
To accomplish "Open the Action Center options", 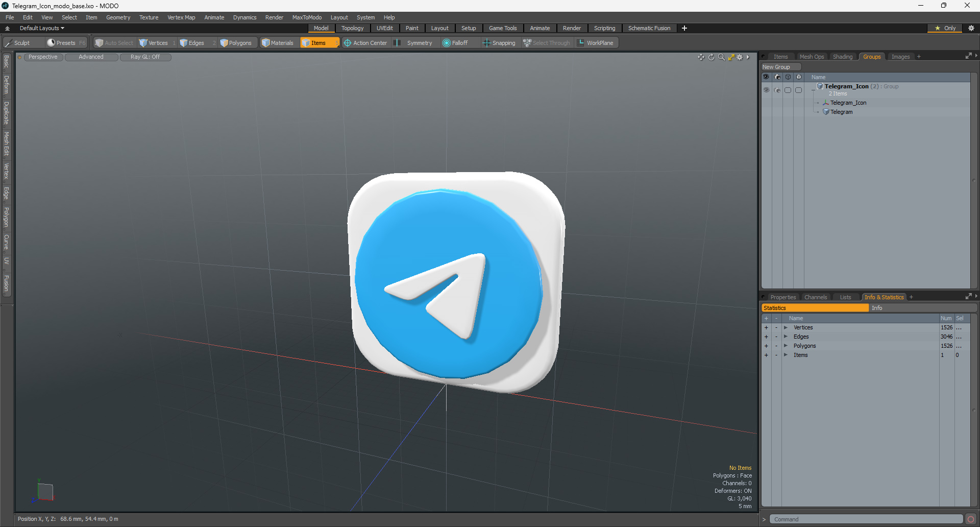I will 365,43.
